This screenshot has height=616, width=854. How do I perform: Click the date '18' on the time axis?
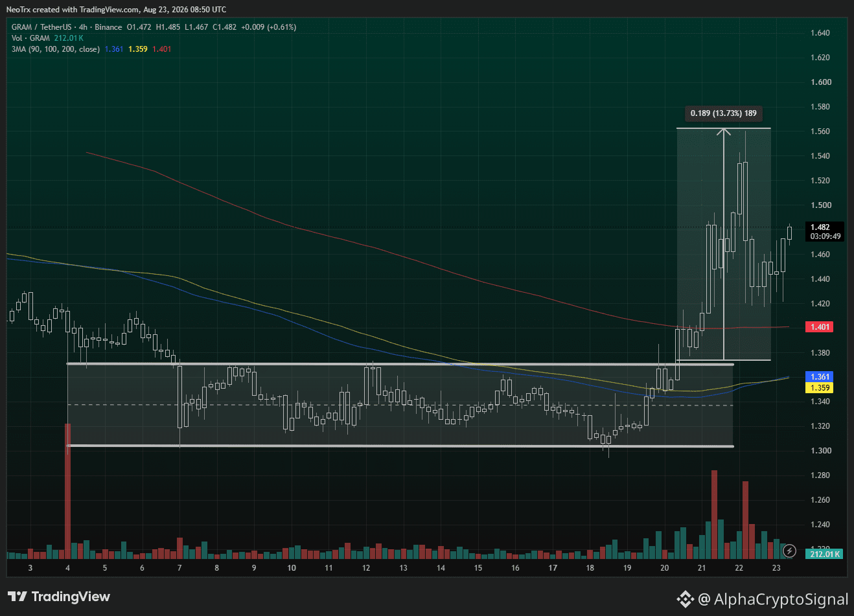click(x=590, y=568)
